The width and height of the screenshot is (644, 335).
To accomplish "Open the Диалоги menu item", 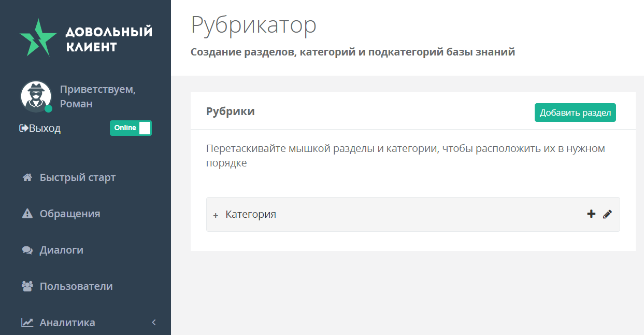I will (62, 250).
